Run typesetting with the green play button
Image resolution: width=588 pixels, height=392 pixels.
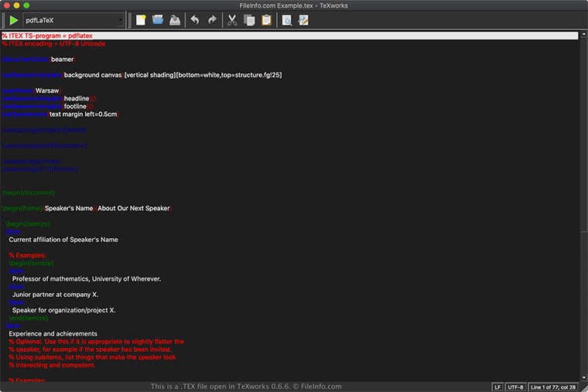[x=13, y=20]
